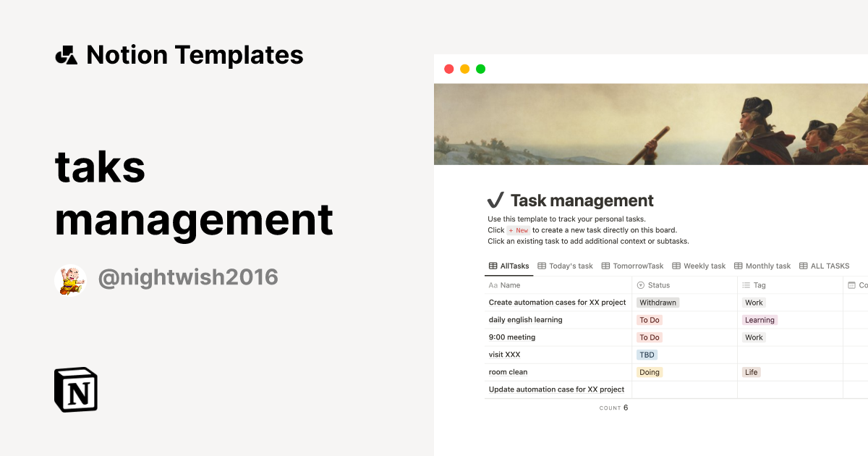868x456 pixels.
Task: Click the + New button in description
Action: 518,229
